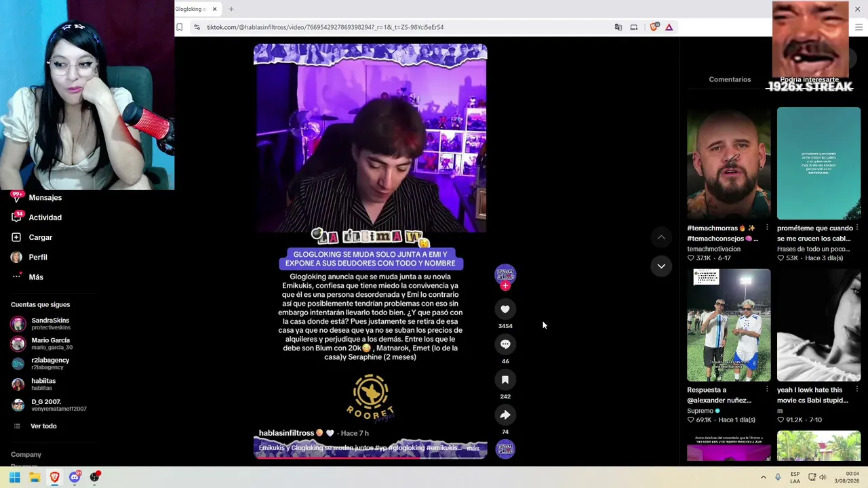Open Cargar upload option in the sidebar

pyautogui.click(x=33, y=237)
